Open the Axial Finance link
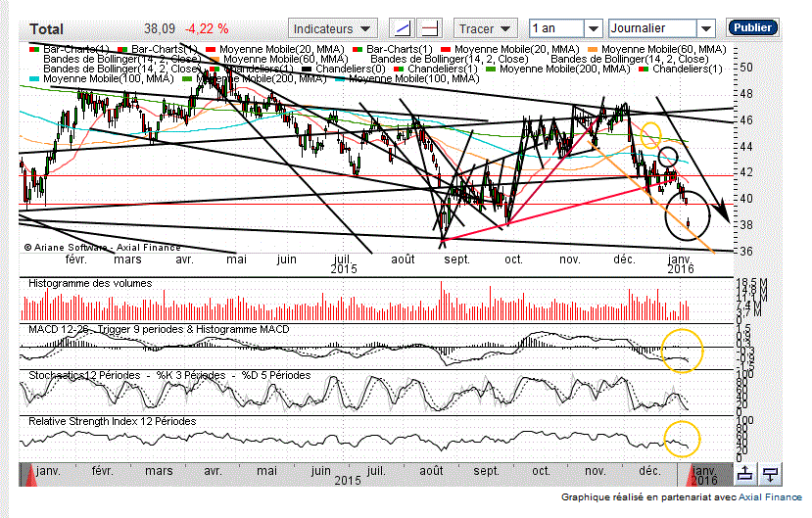This screenshot has width=812, height=518. [770, 496]
